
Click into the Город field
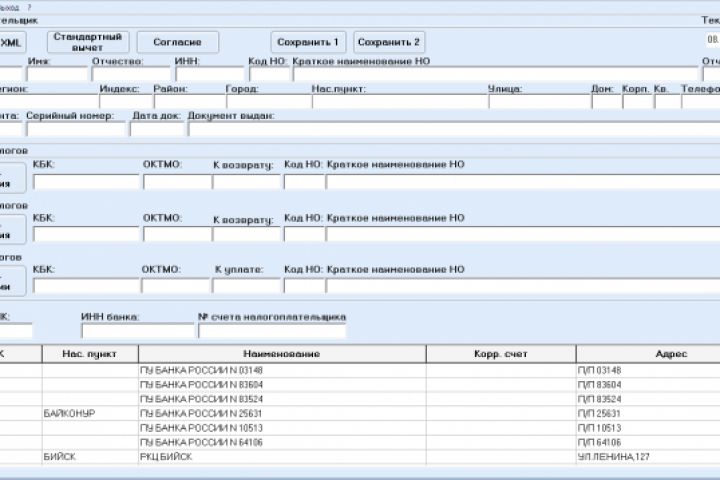[x=269, y=102]
